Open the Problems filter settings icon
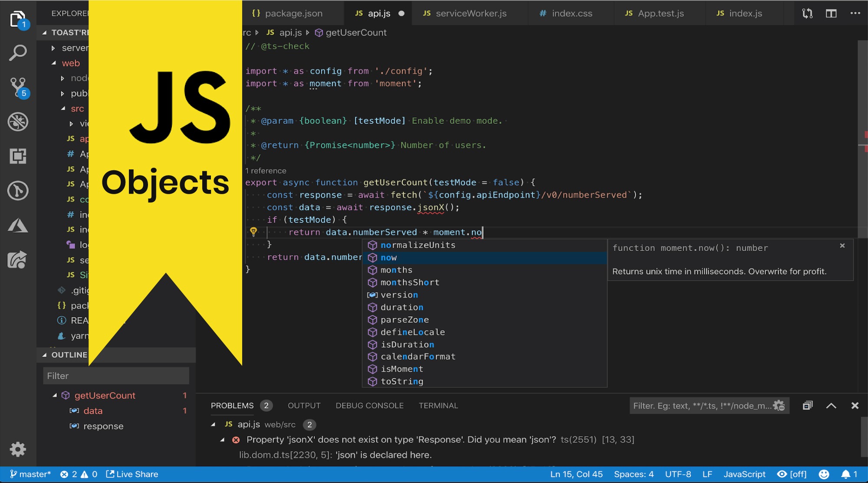This screenshot has height=483, width=868. [779, 405]
